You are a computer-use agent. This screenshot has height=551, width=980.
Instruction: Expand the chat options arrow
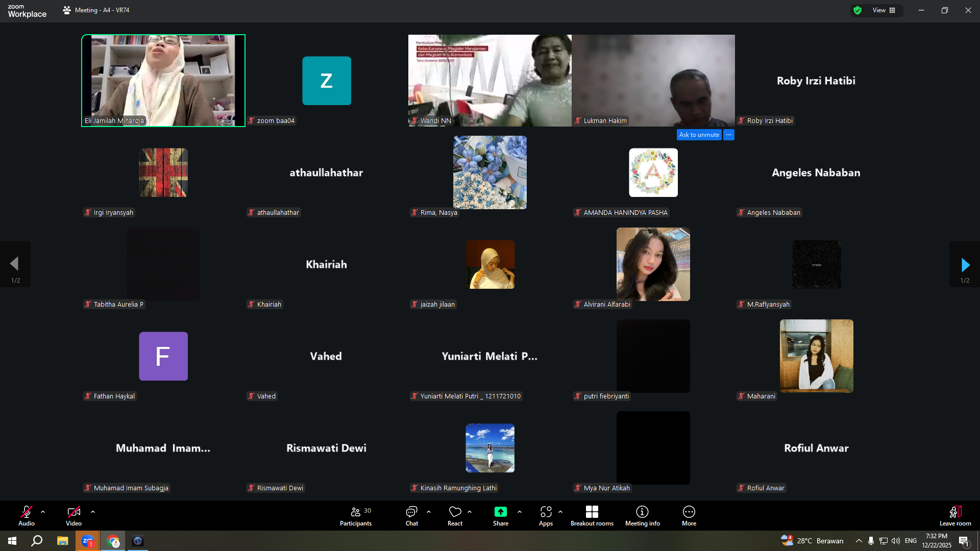429,512
